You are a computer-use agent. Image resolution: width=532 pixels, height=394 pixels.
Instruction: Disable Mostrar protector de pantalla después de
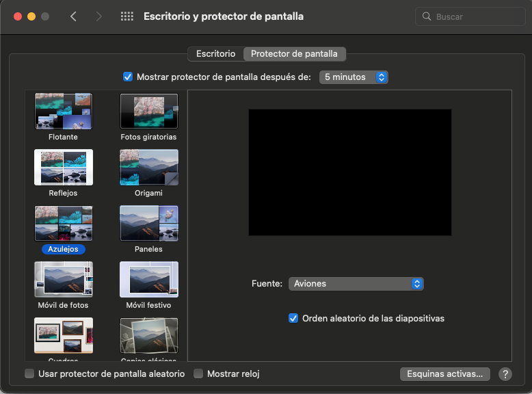[128, 77]
